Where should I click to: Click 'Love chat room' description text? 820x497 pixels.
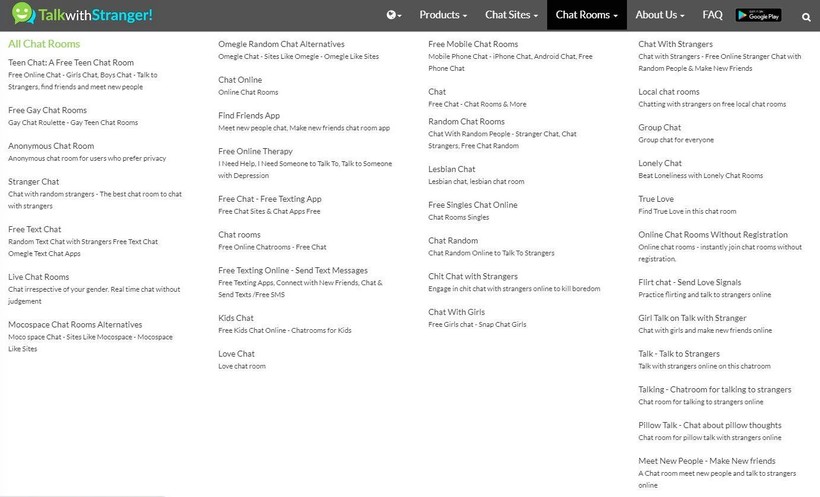(242, 366)
